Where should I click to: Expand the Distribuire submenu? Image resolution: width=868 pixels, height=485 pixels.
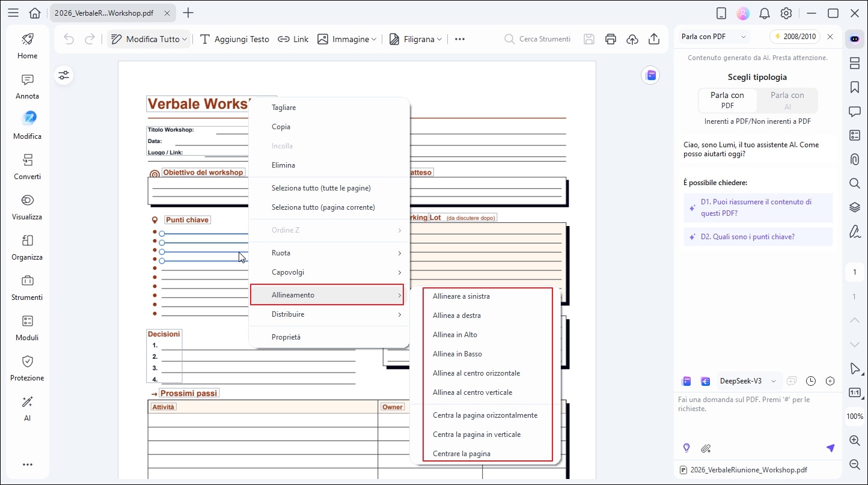pos(329,314)
